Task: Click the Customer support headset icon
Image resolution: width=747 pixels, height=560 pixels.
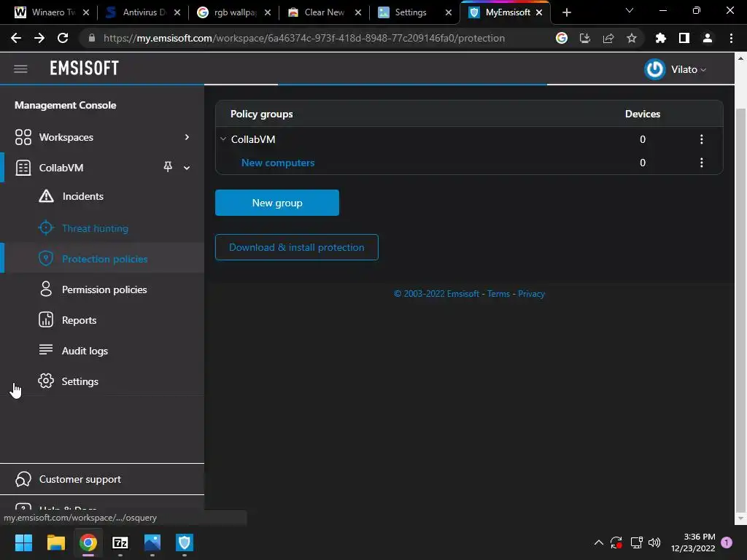Action: (x=23, y=479)
